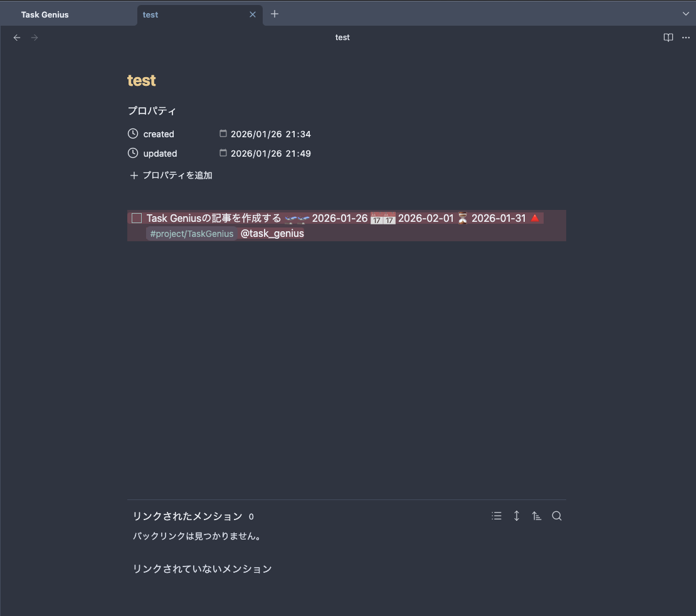Edit the created date value 21:34

coord(271,134)
